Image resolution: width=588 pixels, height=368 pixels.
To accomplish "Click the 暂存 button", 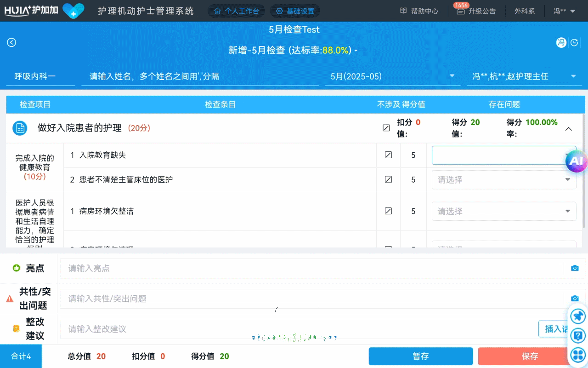I will pyautogui.click(x=420, y=356).
